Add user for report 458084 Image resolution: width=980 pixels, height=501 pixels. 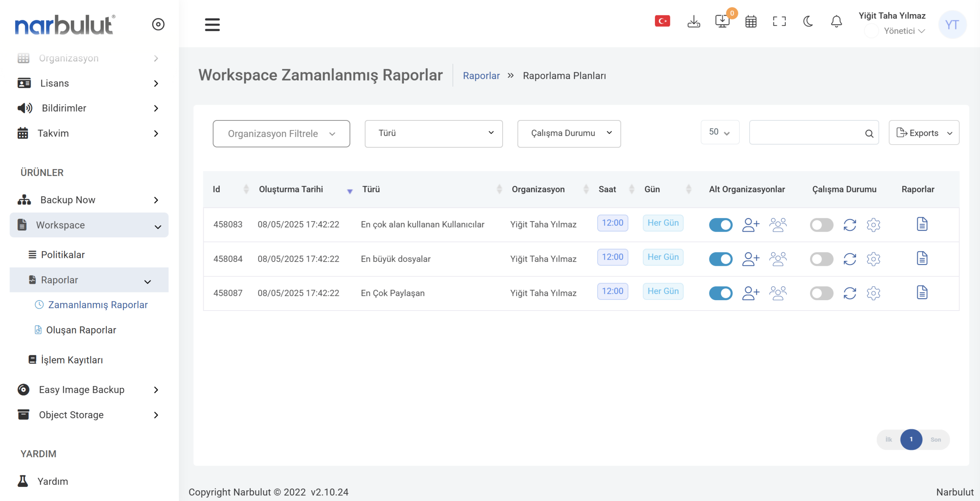[x=750, y=259]
